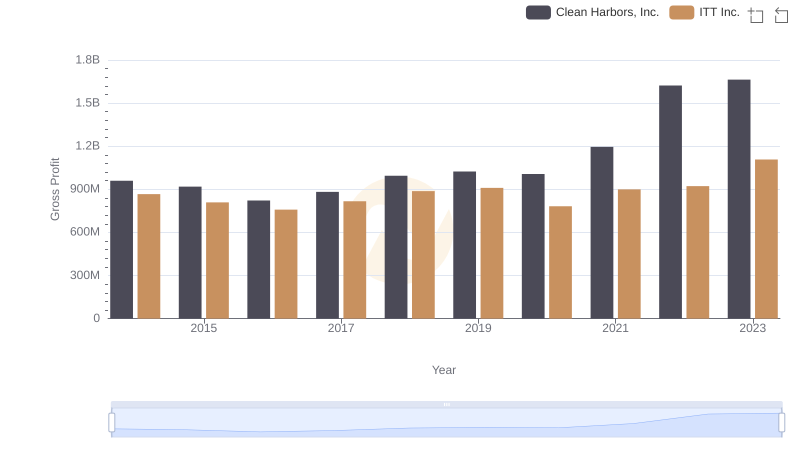Image resolution: width=800 pixels, height=461 pixels.
Task: Click the 300M y-axis label
Action: click(85, 275)
